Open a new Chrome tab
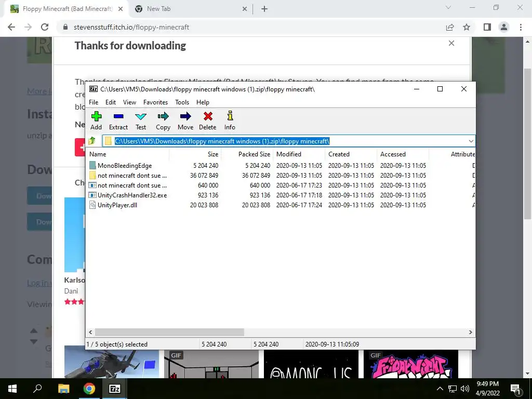Screen dimensions: 532x399 [264, 9]
